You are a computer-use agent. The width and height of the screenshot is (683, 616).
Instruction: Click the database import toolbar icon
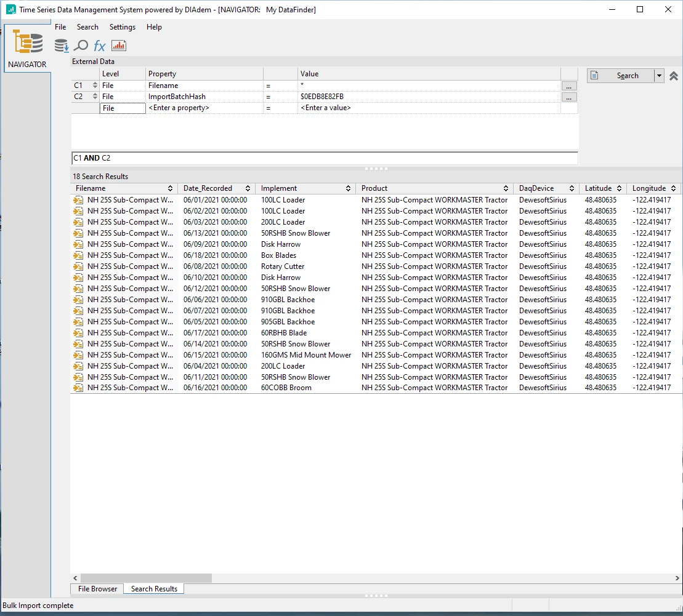[62, 46]
